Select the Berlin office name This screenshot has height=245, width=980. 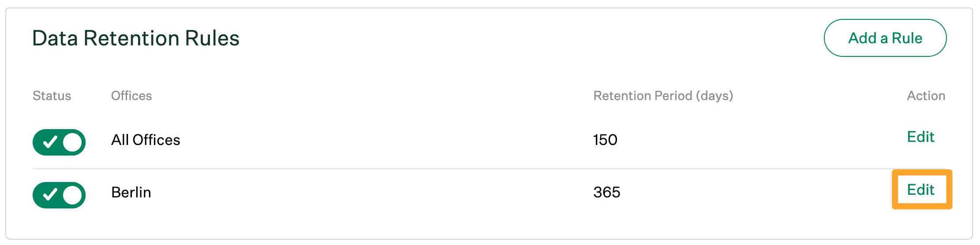coord(131,193)
